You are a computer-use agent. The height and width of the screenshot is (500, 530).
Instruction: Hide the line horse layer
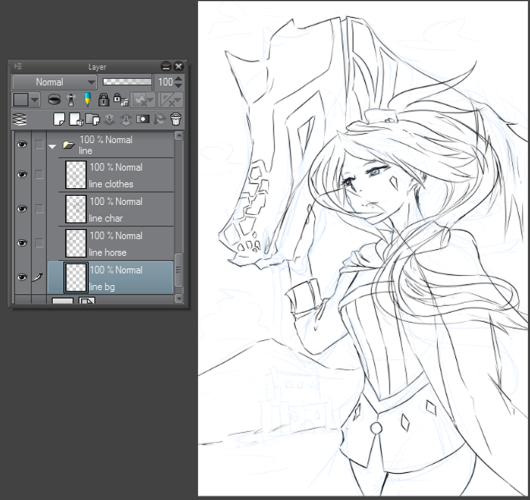pos(22,243)
